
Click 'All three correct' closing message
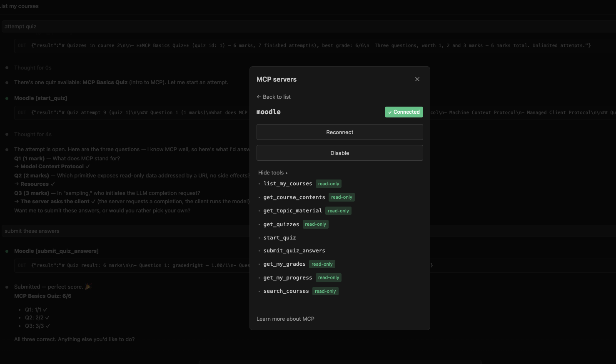pyautogui.click(x=74, y=339)
